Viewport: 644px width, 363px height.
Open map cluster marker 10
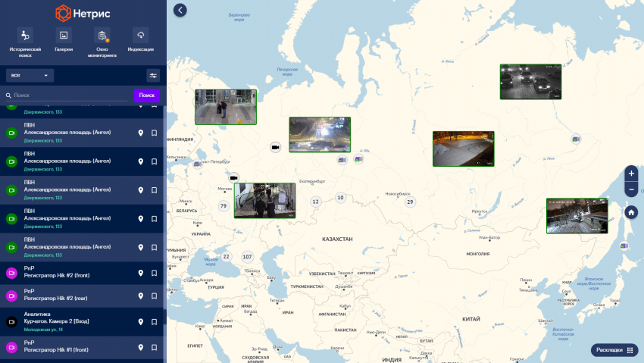pyautogui.click(x=340, y=198)
